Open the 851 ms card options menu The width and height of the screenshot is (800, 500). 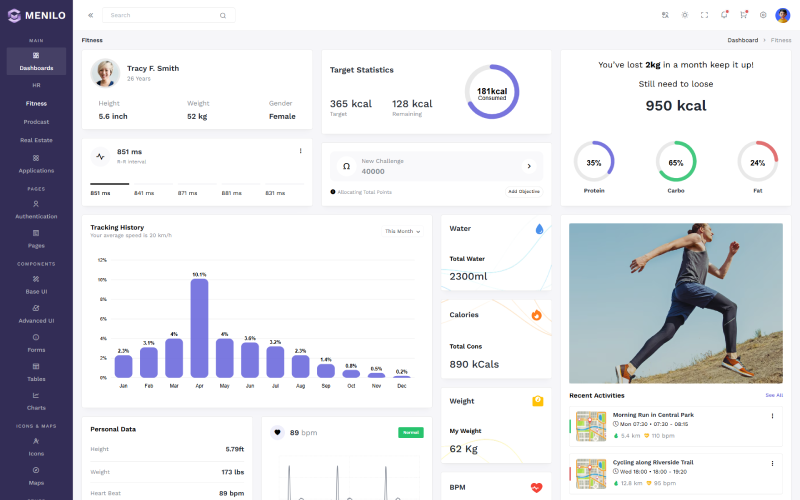[300, 151]
